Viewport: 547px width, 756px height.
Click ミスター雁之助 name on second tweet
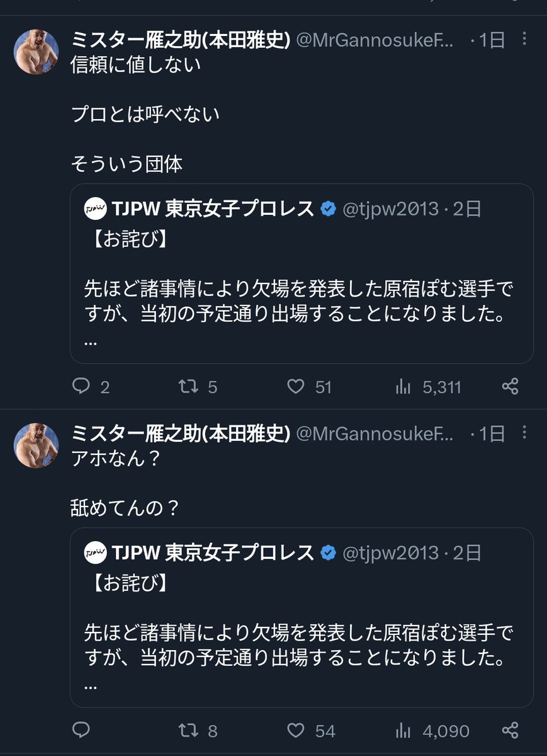click(179, 433)
